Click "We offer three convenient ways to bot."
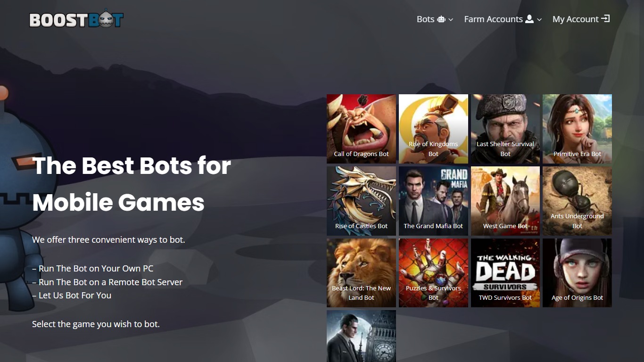The image size is (644, 362). [108, 240]
